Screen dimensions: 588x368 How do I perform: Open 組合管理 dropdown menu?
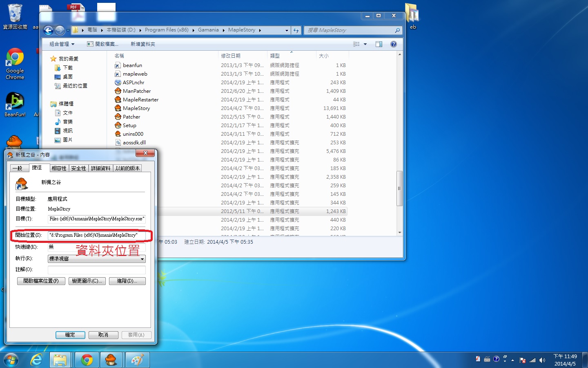[62, 44]
